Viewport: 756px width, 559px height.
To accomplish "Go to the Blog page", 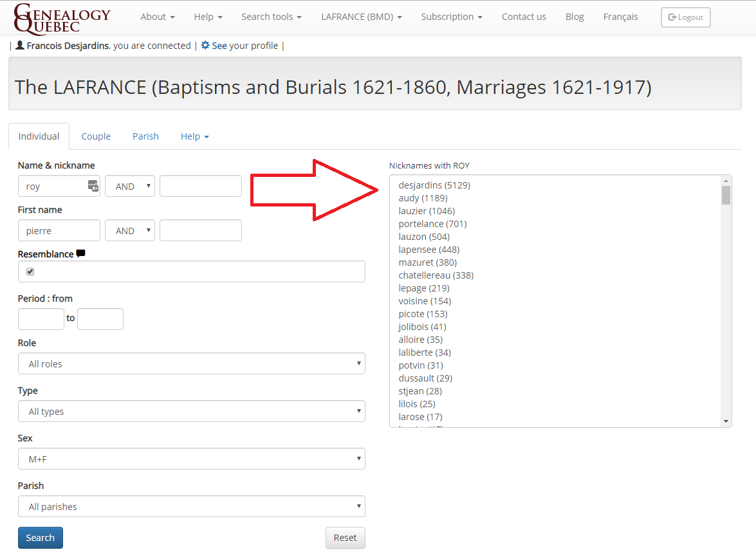I will click(575, 17).
